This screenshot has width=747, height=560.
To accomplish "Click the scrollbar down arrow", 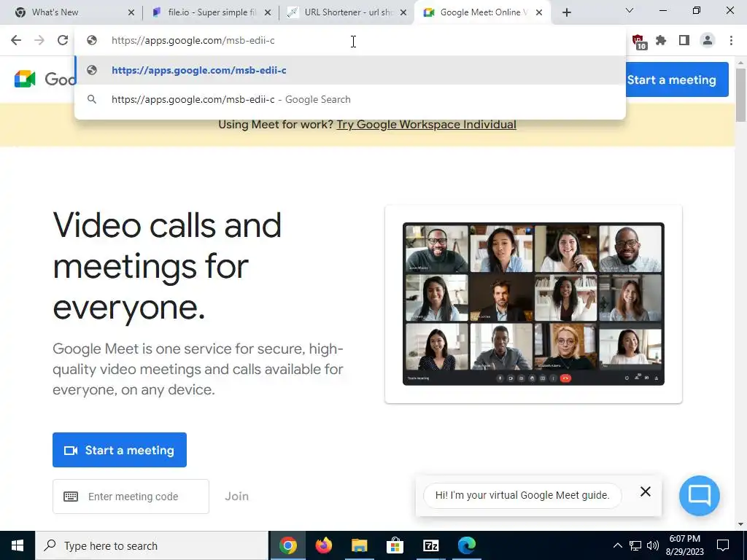I will tap(741, 525).
